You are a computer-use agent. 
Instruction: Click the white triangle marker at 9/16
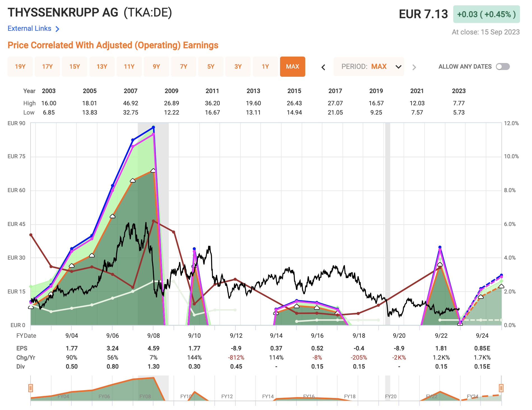[317, 307]
